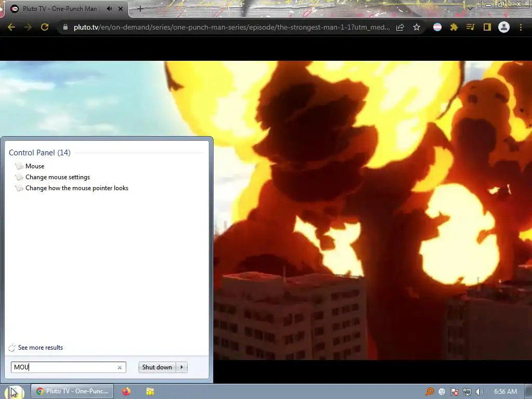Image resolution: width=532 pixels, height=399 pixels.
Task: Click the Show desktop strip
Action: (528, 392)
